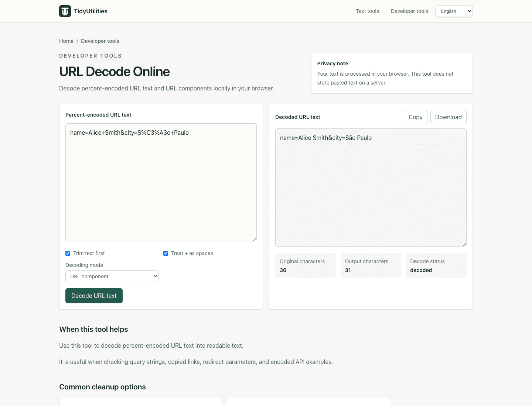Click the output textarea resize handle
The image size is (532, 406).
click(x=464, y=244)
